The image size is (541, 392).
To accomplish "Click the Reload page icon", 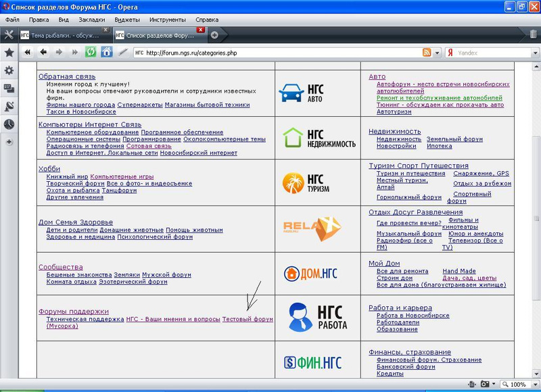I will coord(91,52).
